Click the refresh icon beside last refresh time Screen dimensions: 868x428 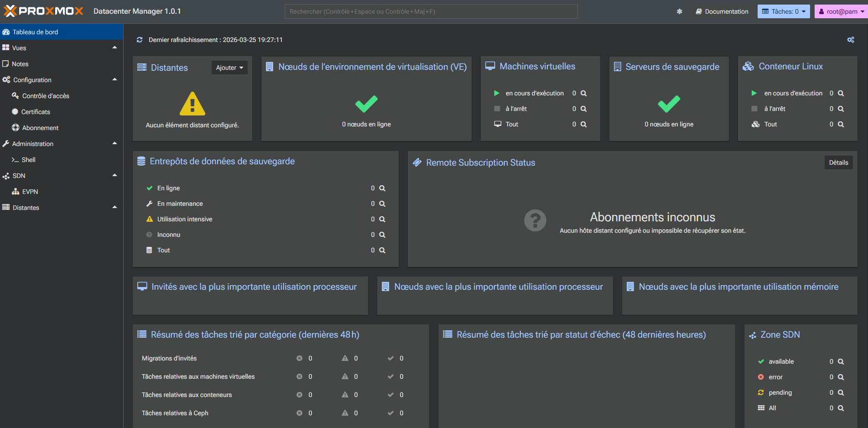coord(140,40)
